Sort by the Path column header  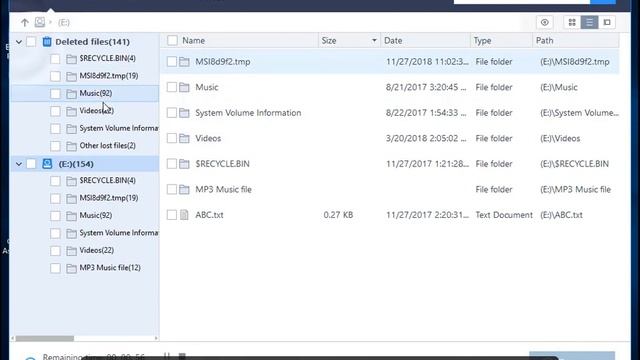coord(544,40)
